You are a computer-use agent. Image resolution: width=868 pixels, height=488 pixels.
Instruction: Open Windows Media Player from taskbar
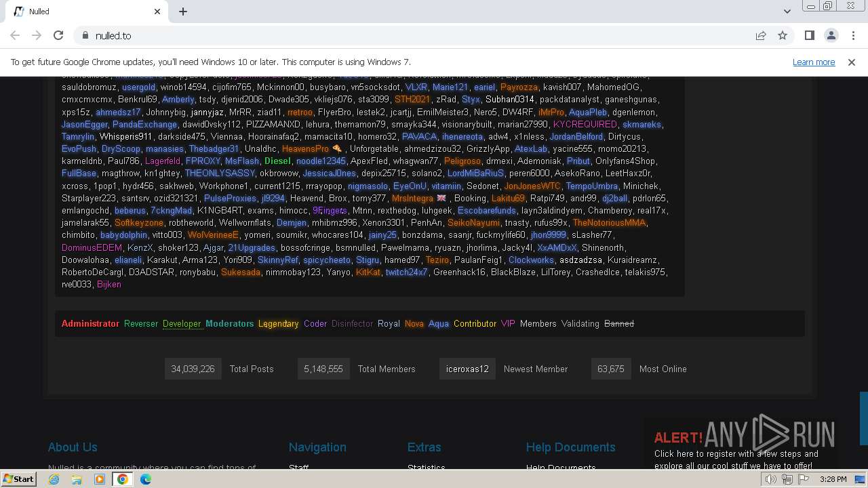[x=100, y=479]
